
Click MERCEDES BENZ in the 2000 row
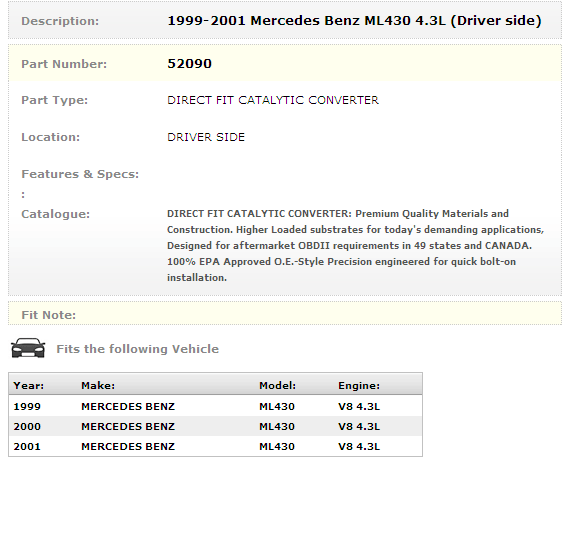[x=128, y=426]
